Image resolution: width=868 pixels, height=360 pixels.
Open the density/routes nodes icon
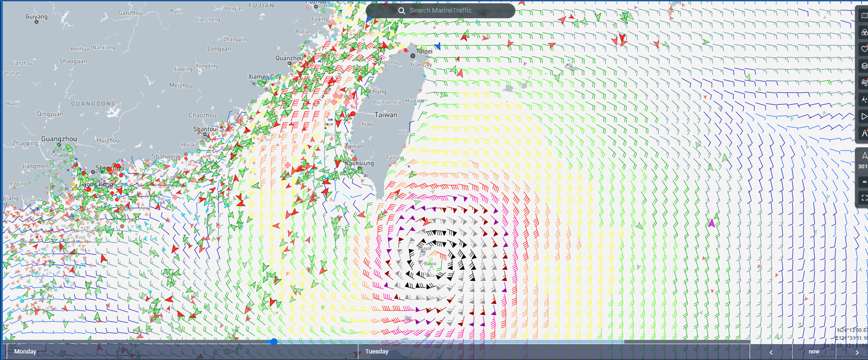[x=864, y=100]
